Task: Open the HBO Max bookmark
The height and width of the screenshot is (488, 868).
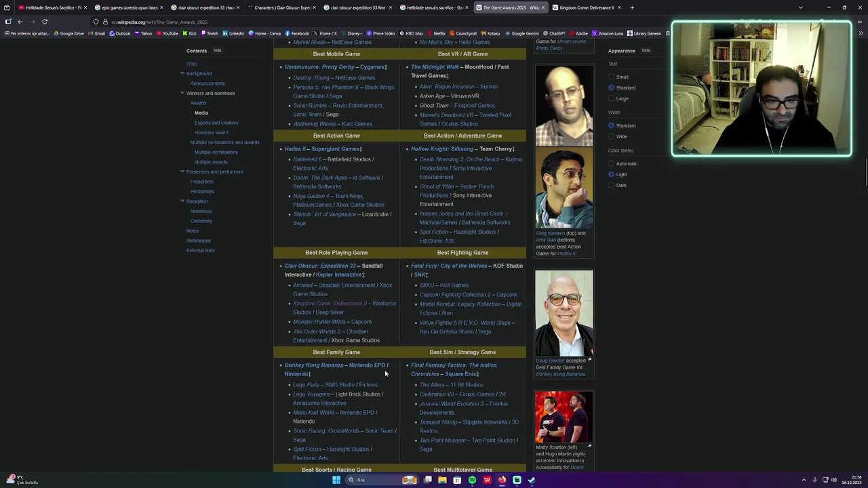Action: [411, 33]
